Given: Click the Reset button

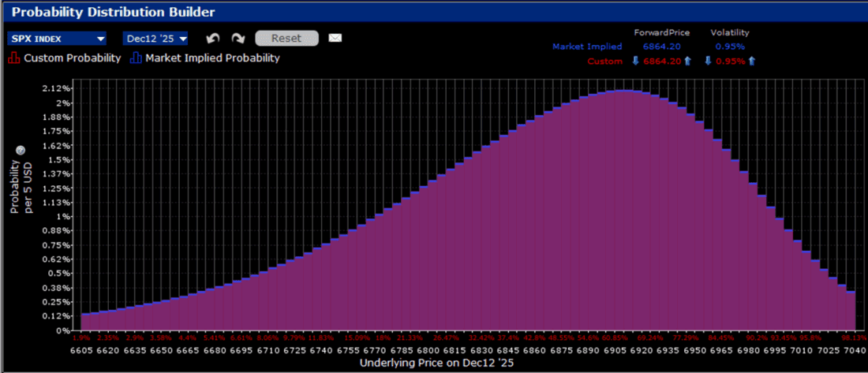Looking at the screenshot, I should tap(286, 38).
